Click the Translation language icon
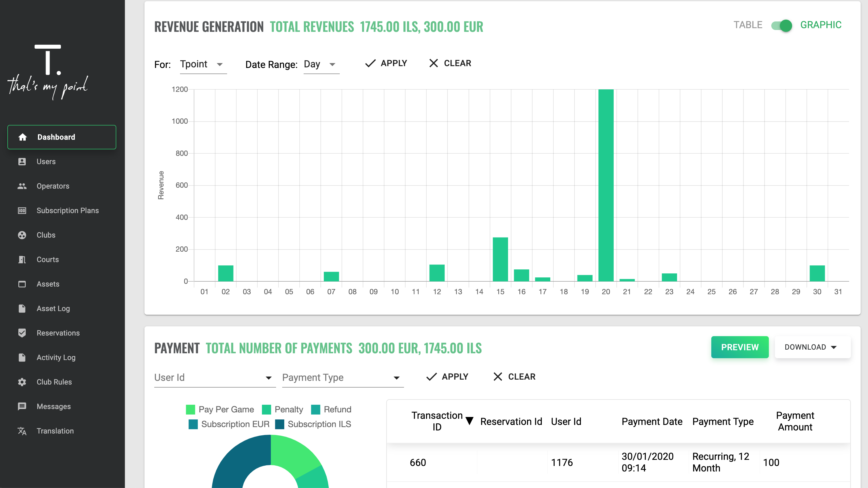The height and width of the screenshot is (488, 868). pyautogui.click(x=22, y=431)
